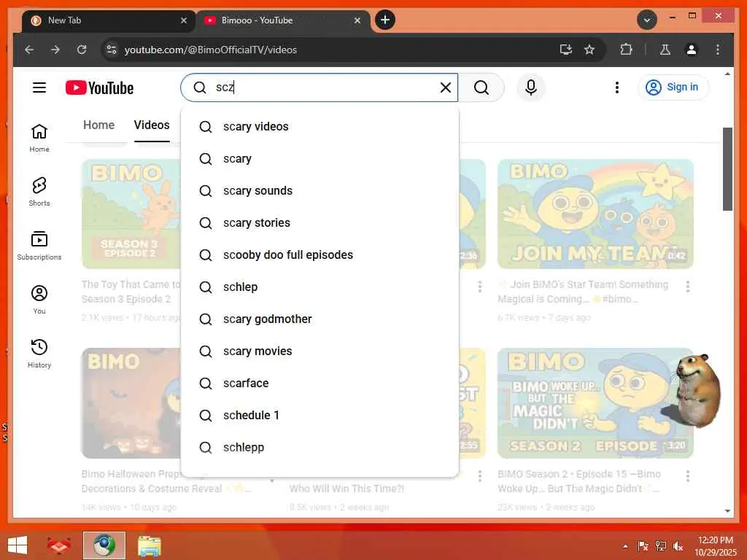
Task: Go back in the browser
Action: [29, 50]
